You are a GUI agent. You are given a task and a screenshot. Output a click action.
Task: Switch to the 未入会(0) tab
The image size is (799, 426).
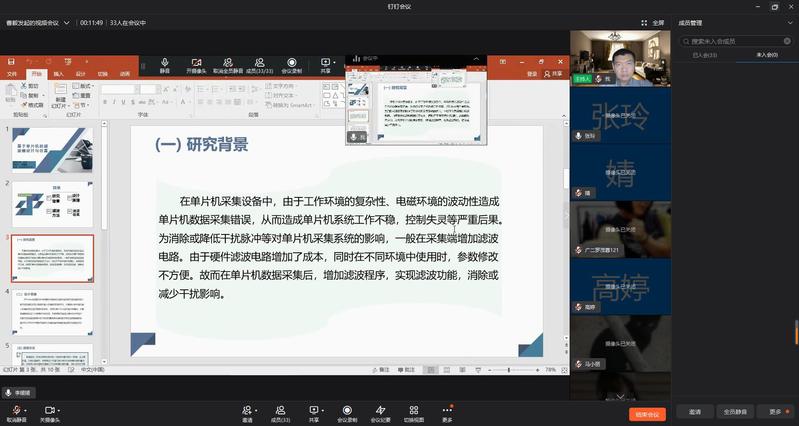[767, 56]
